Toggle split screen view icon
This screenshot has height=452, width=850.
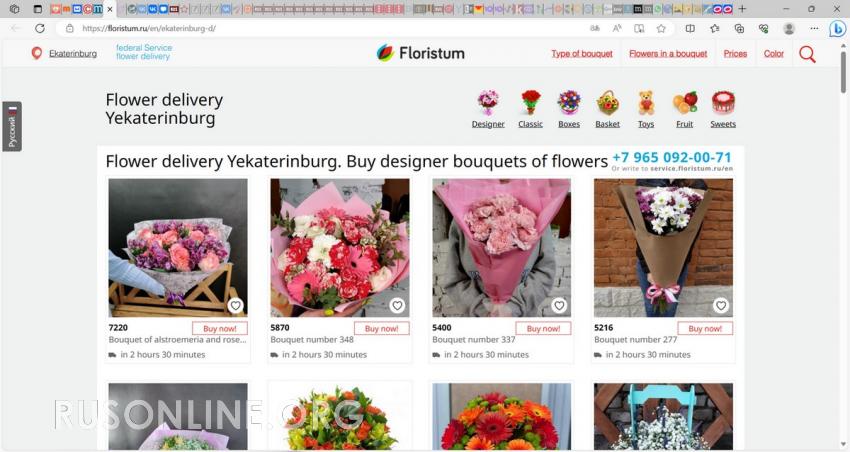pos(690,28)
